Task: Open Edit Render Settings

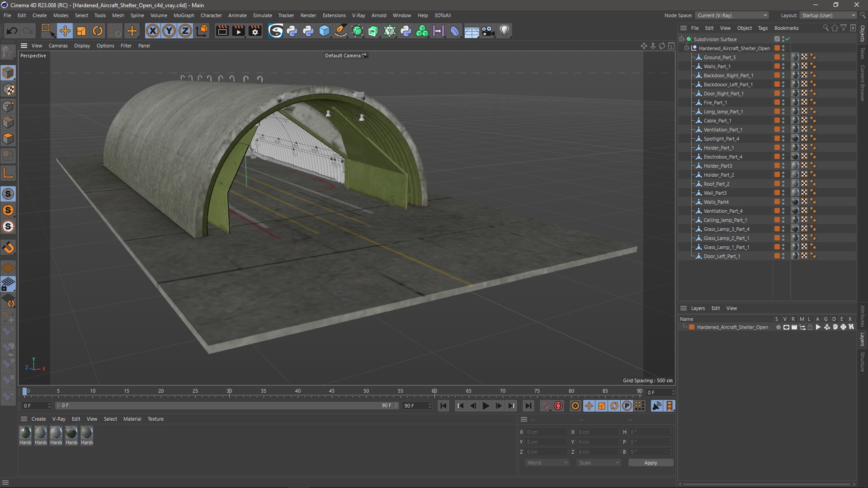Action: point(255,31)
